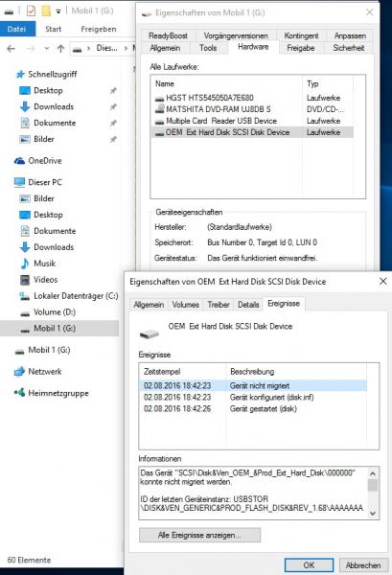Open the Netzwerk icon
The image size is (392, 575).
pos(19,372)
